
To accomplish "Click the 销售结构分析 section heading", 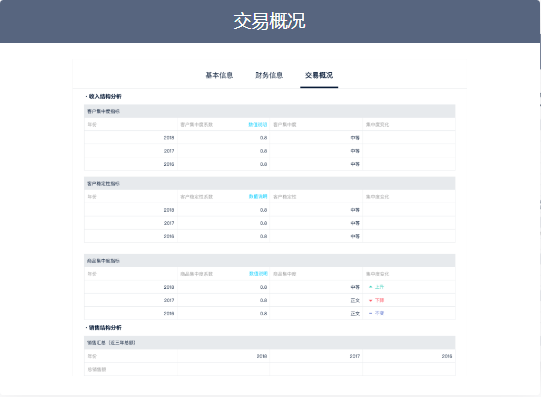I will 104,327.
